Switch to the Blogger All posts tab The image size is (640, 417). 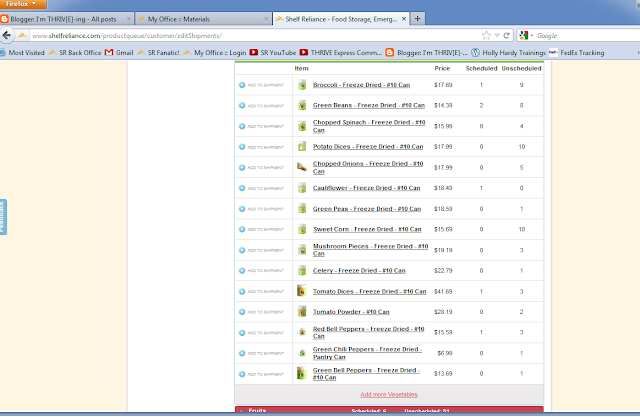pyautogui.click(x=66, y=19)
